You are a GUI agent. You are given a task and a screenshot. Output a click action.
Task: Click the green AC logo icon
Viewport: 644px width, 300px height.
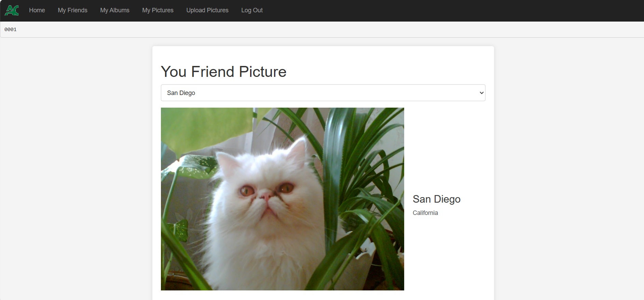point(12,10)
